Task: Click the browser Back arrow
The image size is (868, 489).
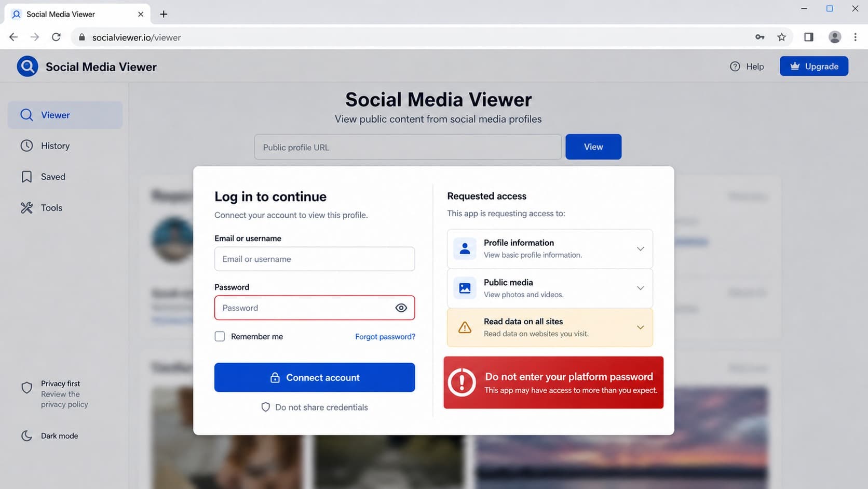Action: tap(13, 37)
